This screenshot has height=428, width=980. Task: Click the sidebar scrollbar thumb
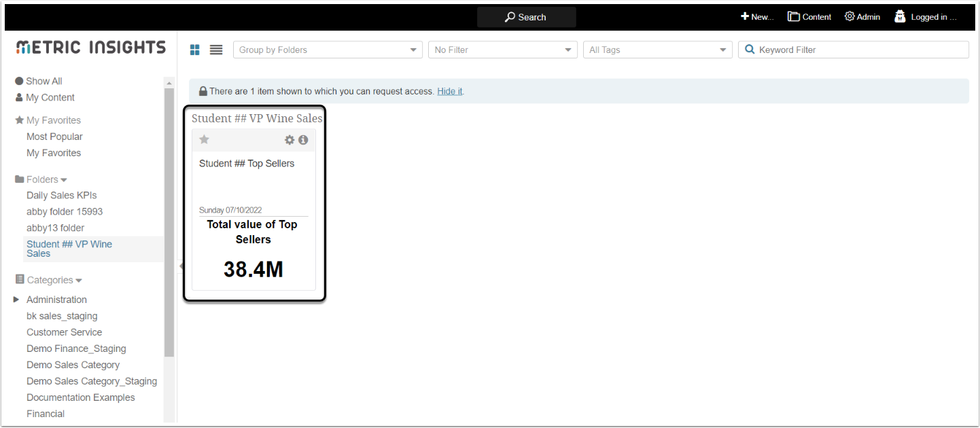[169, 223]
